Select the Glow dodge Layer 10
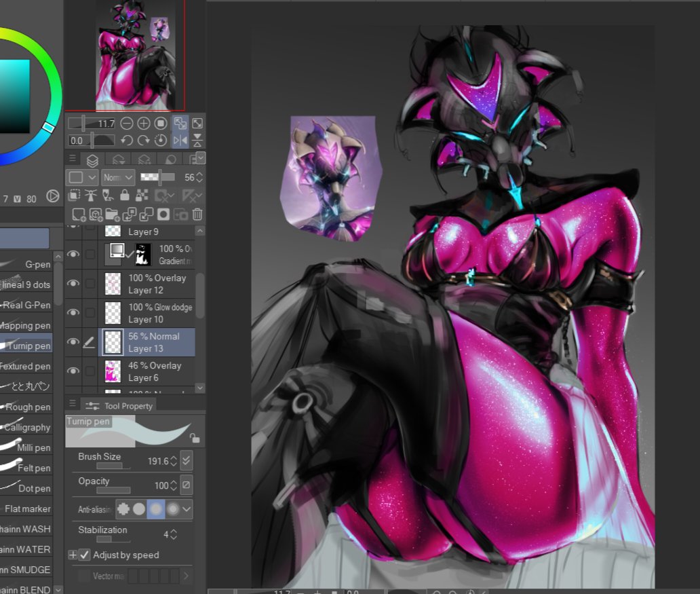The width and height of the screenshot is (700, 594). (147, 313)
